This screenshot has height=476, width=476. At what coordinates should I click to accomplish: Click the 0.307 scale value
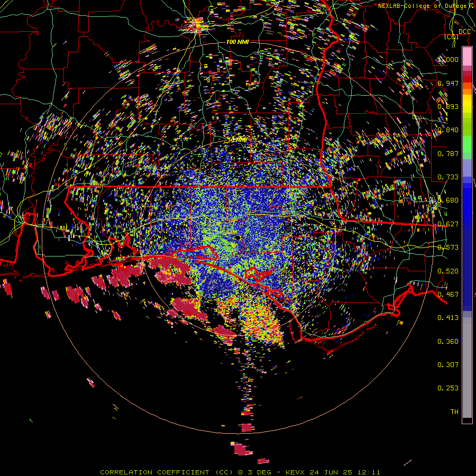coord(448,364)
